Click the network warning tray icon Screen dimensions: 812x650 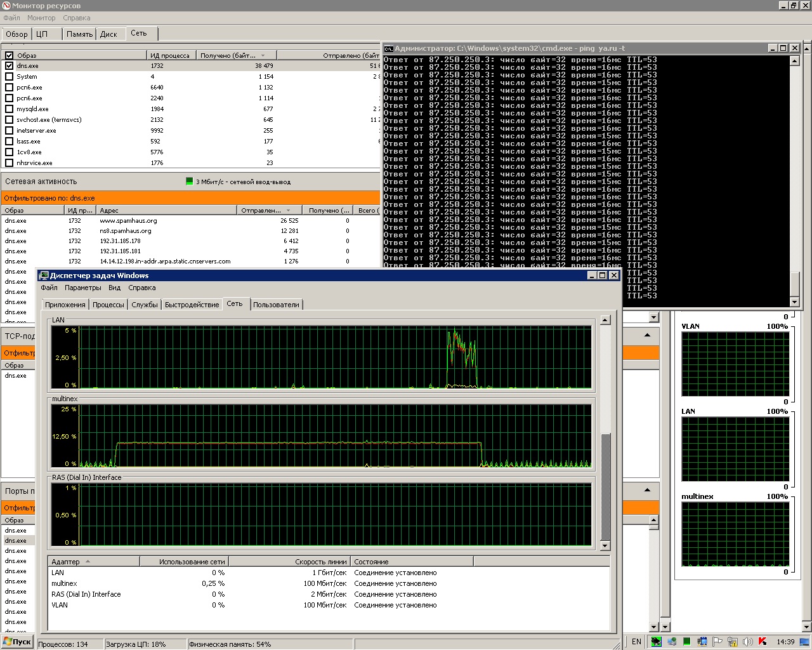[x=732, y=641]
